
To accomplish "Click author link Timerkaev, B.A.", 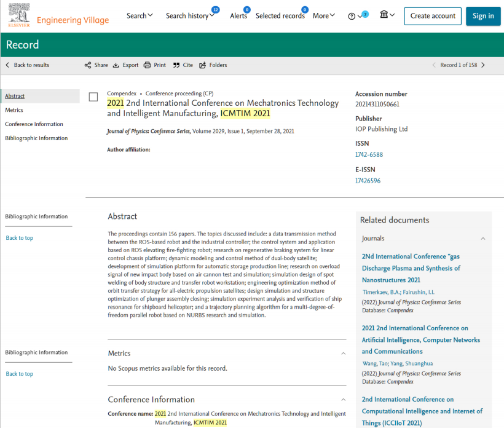I will 382,292.
